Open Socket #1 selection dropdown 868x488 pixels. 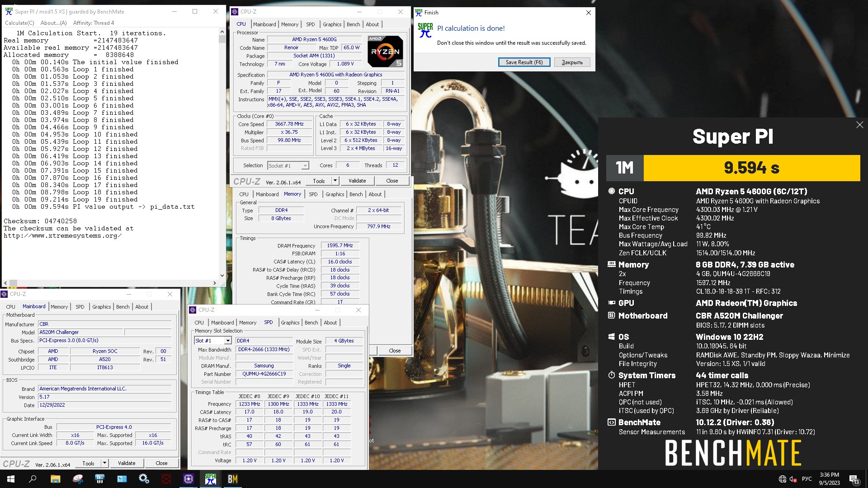click(305, 166)
